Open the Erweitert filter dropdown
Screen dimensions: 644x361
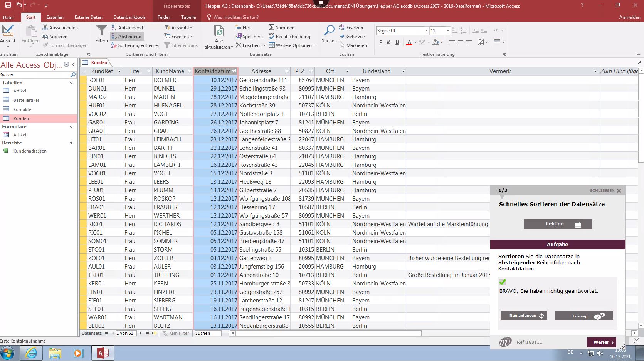click(178, 37)
